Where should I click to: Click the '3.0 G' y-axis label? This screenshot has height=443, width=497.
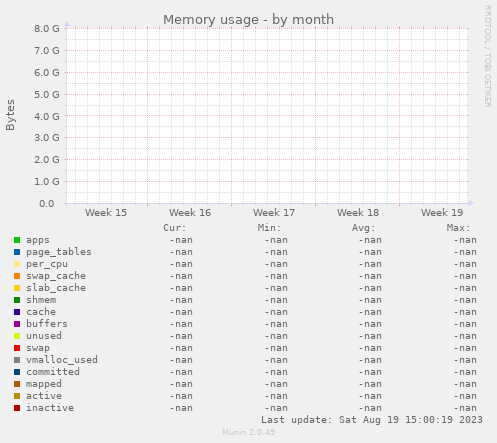pos(47,138)
